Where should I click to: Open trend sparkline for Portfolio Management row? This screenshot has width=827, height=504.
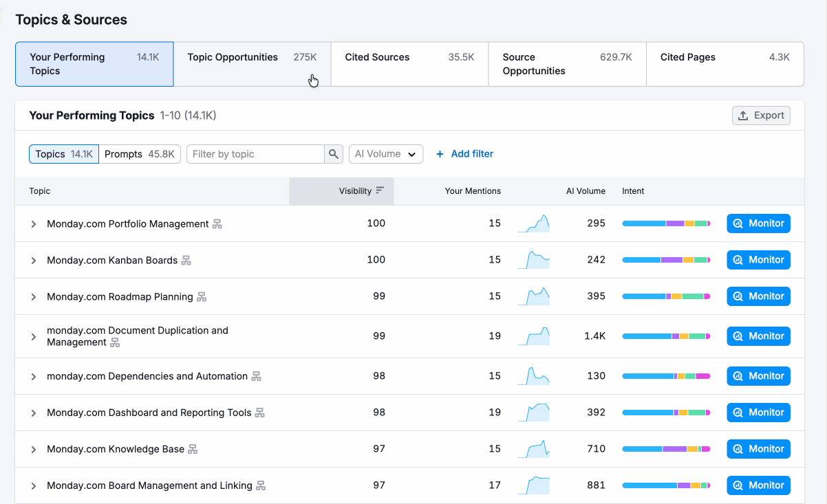534,223
